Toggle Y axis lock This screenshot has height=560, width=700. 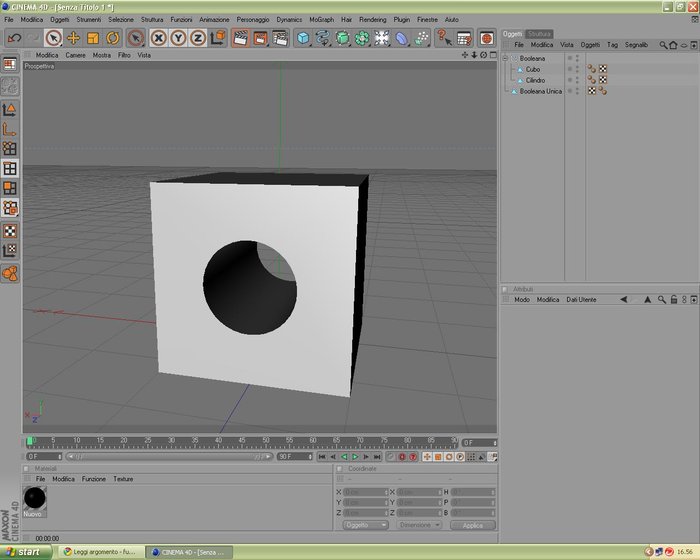[x=178, y=38]
